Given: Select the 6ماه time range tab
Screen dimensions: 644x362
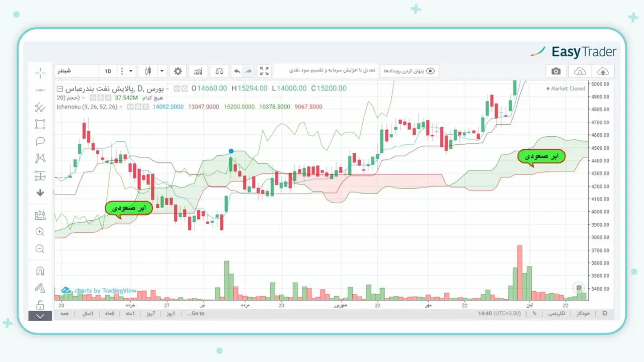Looking at the screenshot, I should [x=109, y=313].
